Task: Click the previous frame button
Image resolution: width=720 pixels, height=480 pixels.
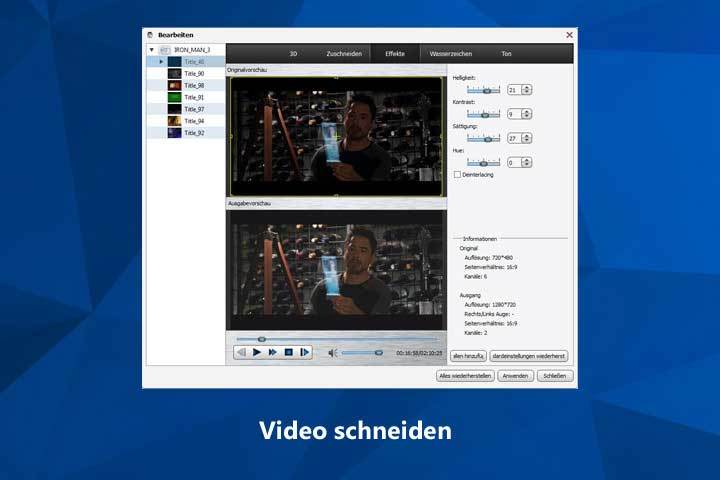Action: coord(241,352)
